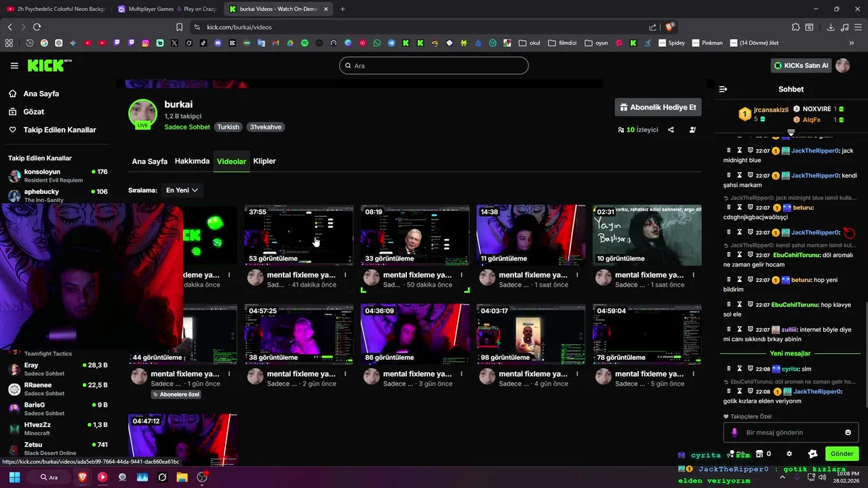
Task: Open the chat settings gear icon
Action: point(789,453)
